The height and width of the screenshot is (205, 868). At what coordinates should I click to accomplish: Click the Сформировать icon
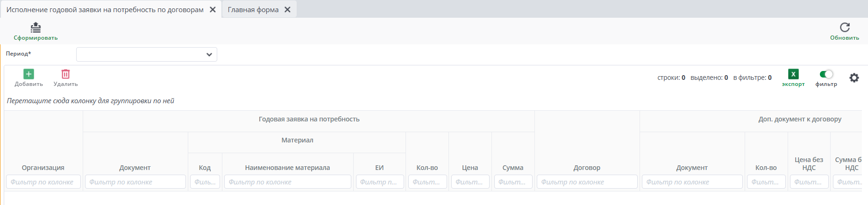[x=36, y=28]
